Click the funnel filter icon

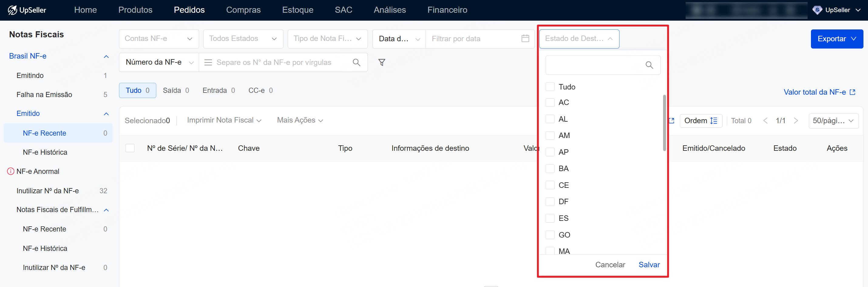(381, 62)
